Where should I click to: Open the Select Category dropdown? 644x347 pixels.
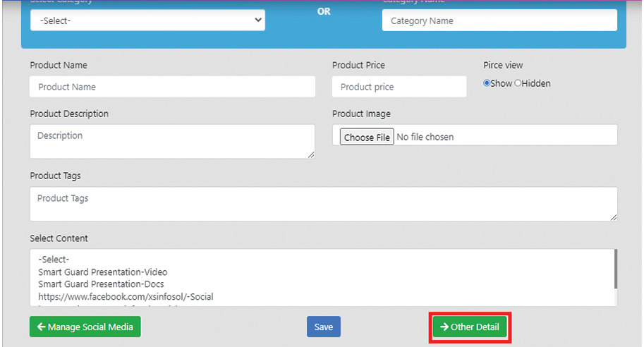point(147,20)
